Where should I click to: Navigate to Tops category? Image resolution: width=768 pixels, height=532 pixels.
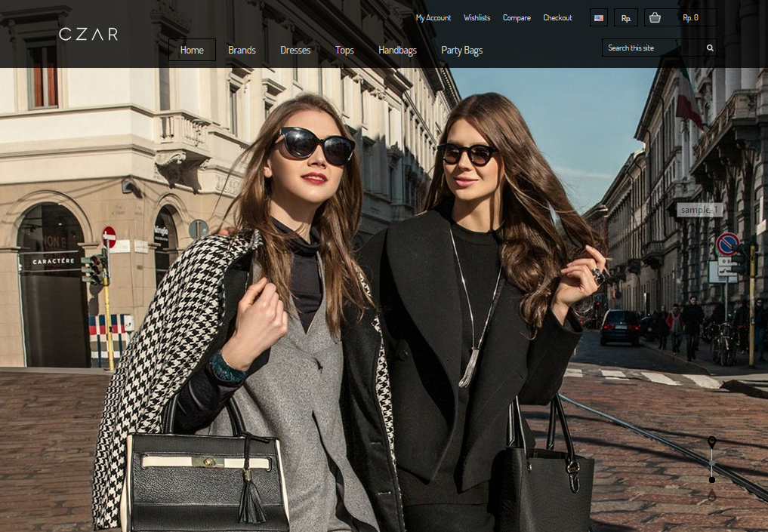pos(344,51)
